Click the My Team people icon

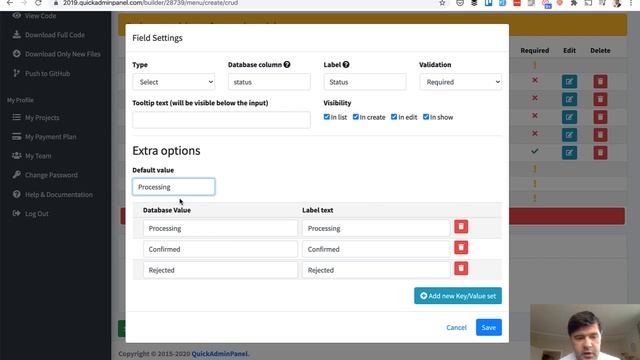point(16,156)
